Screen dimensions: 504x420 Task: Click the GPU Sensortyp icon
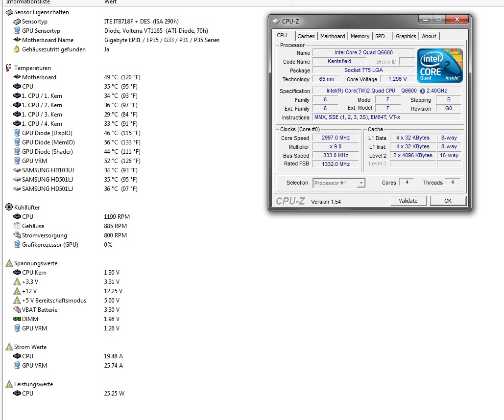pos(17,31)
